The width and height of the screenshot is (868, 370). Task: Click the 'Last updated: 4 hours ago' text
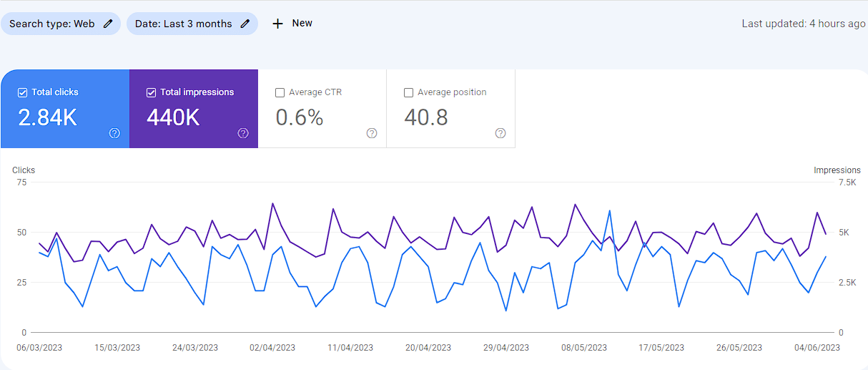tap(803, 24)
